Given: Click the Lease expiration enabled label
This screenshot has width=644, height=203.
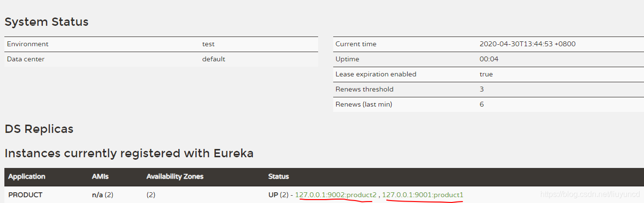Looking at the screenshot, I should (x=376, y=74).
